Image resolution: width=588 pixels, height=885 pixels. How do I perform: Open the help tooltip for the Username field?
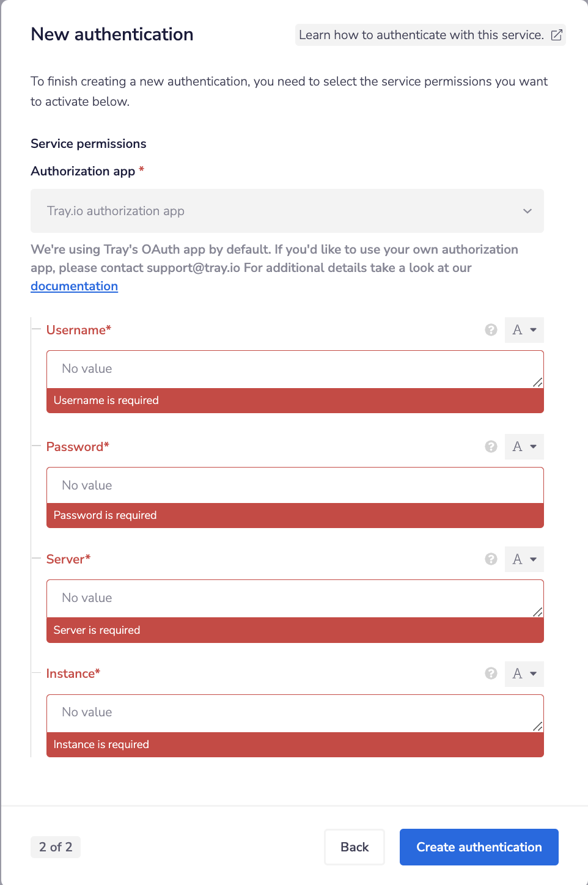491,329
